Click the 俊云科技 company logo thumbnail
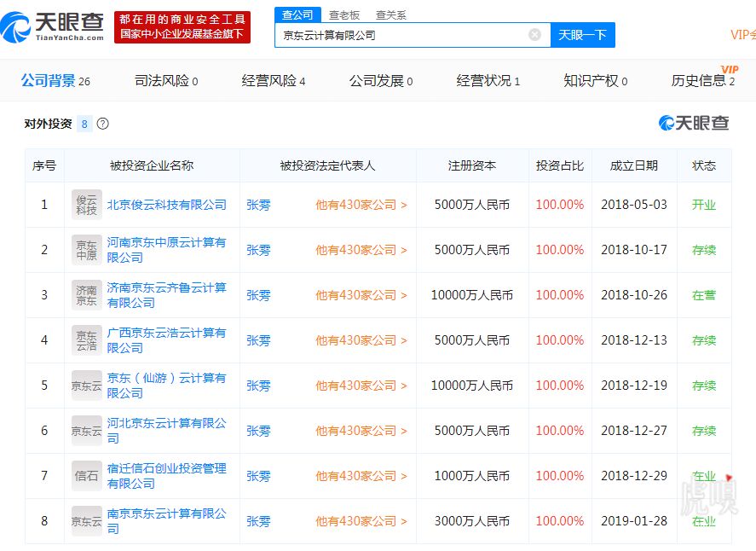The image size is (756, 551). [x=87, y=205]
